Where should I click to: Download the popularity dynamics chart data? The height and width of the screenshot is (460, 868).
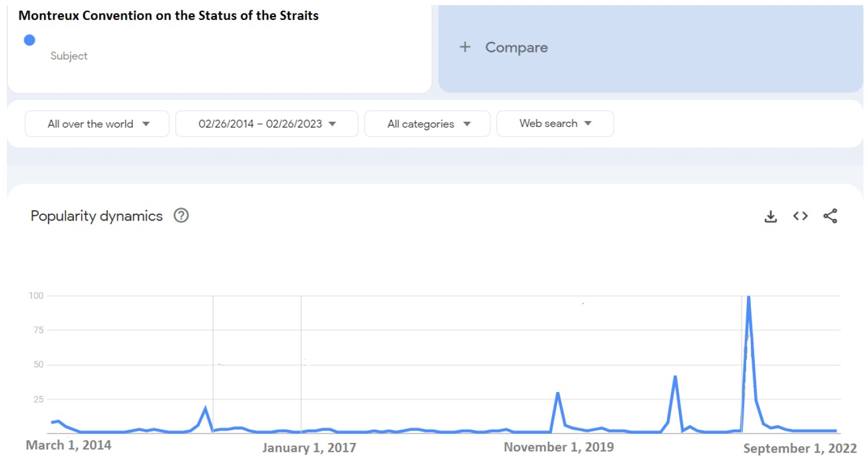coord(770,216)
